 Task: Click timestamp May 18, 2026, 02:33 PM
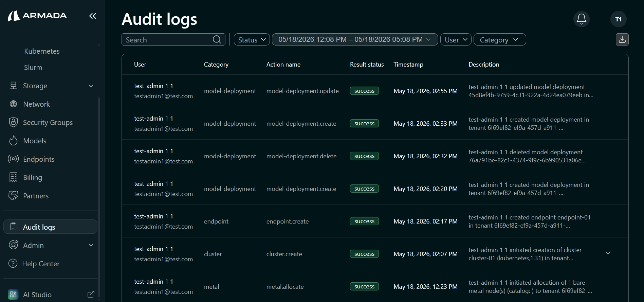425,124
